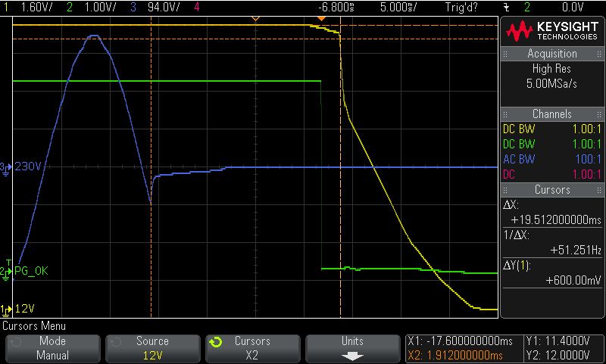606x364 pixels.
Task: Click the channel 1 12V ground marker
Action: click(5, 310)
